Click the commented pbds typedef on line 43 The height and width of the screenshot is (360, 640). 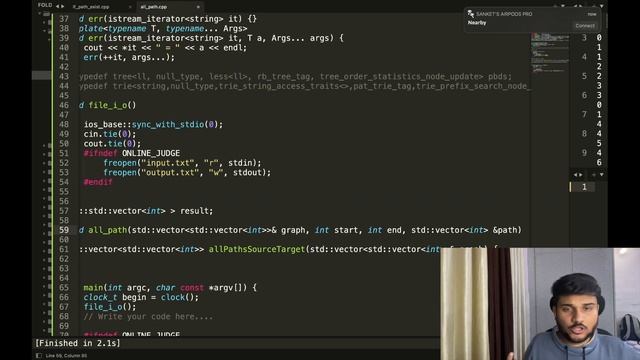296,76
